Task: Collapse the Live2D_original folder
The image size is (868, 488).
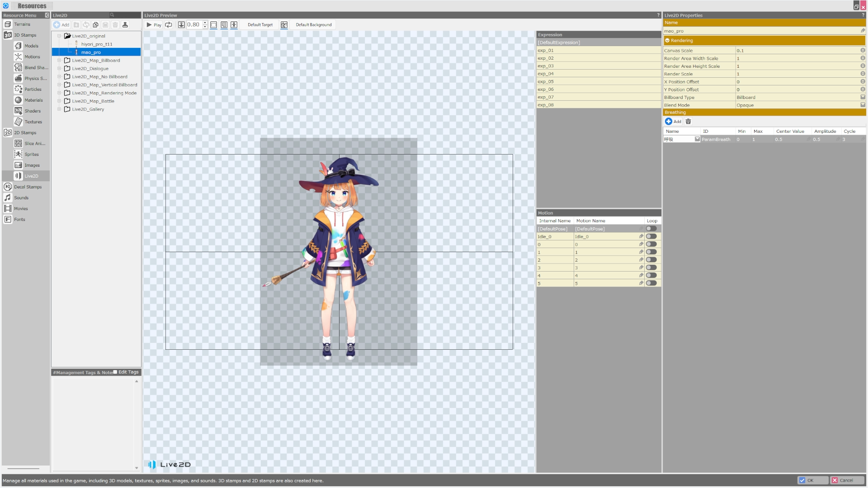Action: 59,36
